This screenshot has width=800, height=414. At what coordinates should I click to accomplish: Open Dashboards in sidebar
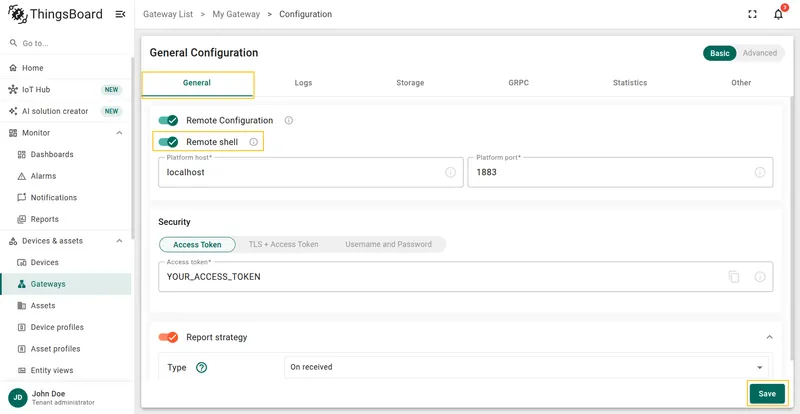(66, 154)
